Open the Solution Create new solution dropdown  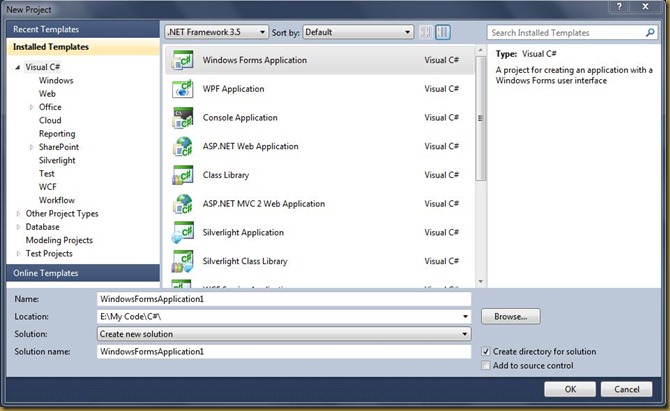(284, 334)
